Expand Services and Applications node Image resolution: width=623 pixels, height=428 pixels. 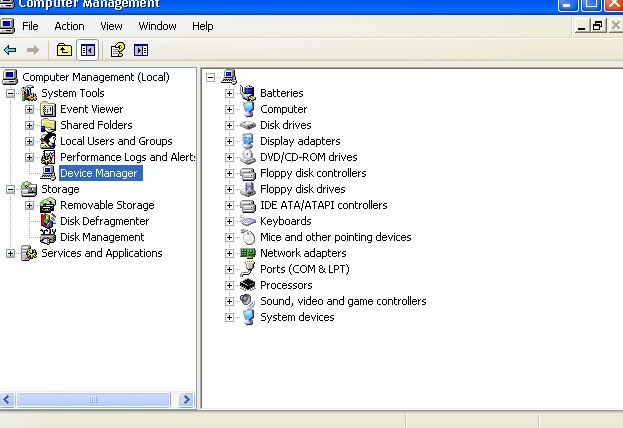[10, 253]
